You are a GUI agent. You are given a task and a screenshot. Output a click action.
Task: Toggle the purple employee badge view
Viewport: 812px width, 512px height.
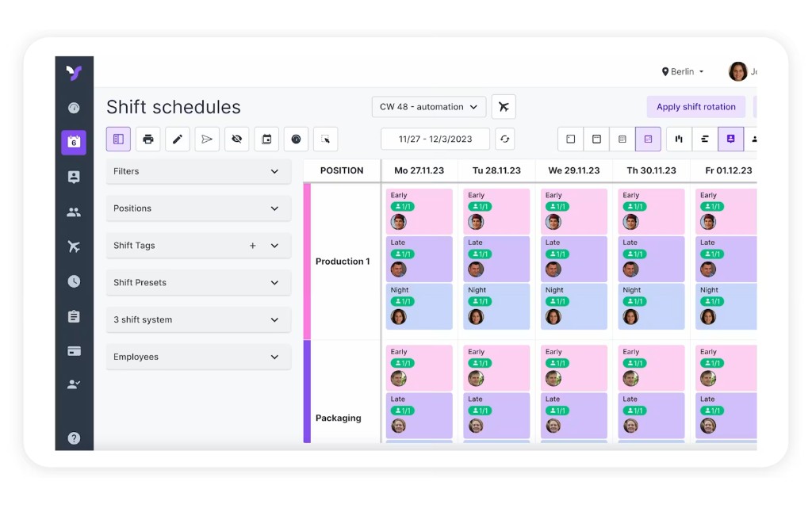pyautogui.click(x=730, y=139)
